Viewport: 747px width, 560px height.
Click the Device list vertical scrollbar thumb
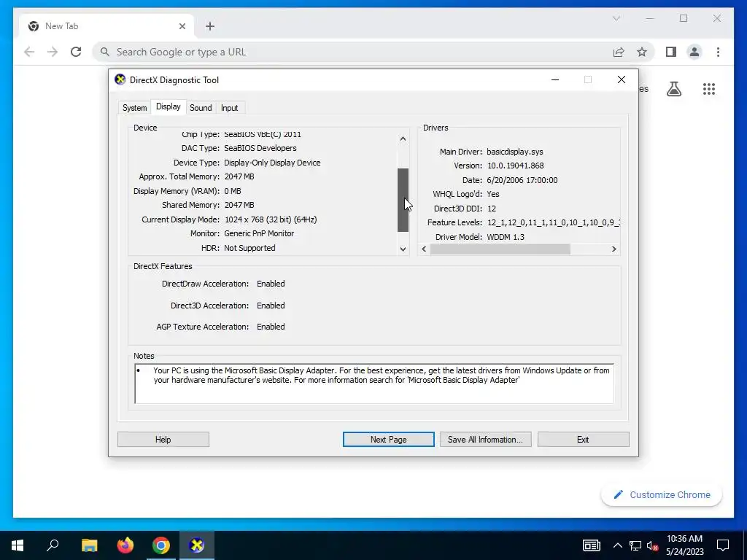(403, 200)
